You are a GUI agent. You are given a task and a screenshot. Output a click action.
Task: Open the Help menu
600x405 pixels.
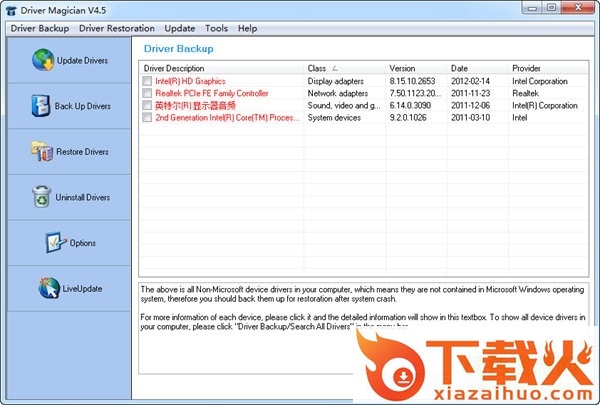pyautogui.click(x=247, y=28)
